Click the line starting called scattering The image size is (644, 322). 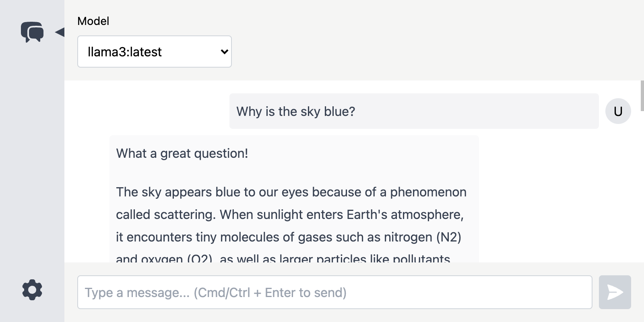click(x=290, y=215)
